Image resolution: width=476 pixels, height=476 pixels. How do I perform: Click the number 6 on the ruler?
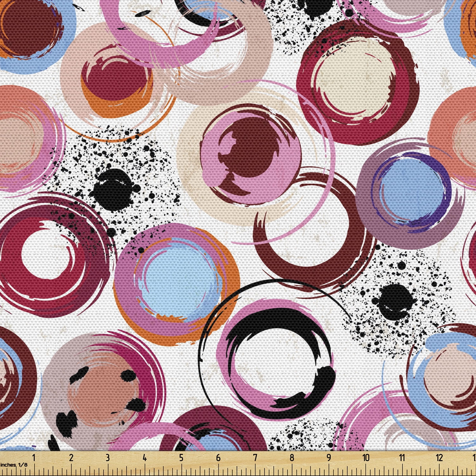(218, 458)
